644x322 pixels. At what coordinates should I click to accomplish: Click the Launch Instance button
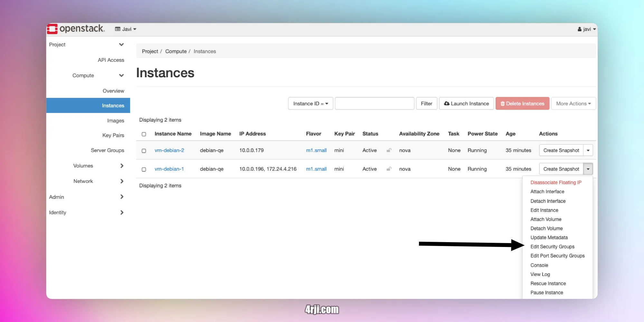466,103
